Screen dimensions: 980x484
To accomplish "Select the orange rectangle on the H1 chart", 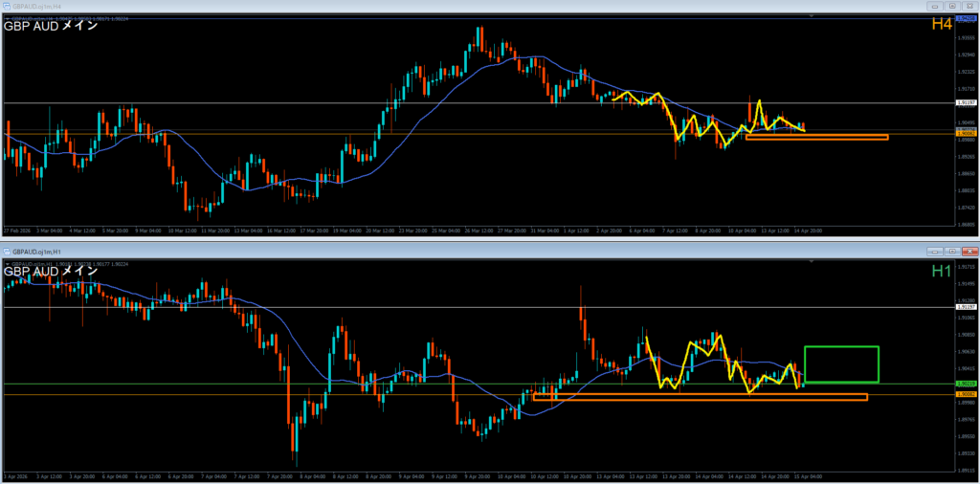I will (700, 397).
